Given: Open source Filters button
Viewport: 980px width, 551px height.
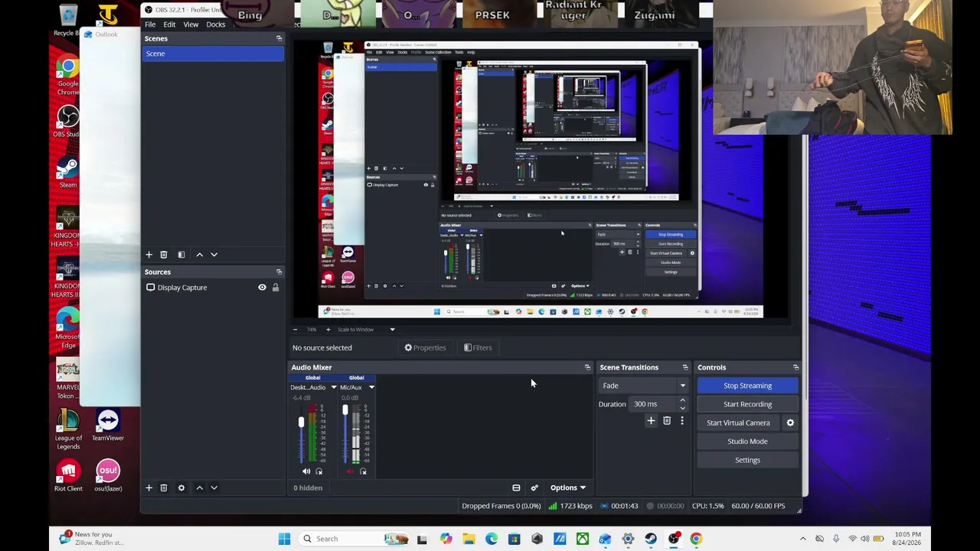Looking at the screenshot, I should (x=478, y=347).
